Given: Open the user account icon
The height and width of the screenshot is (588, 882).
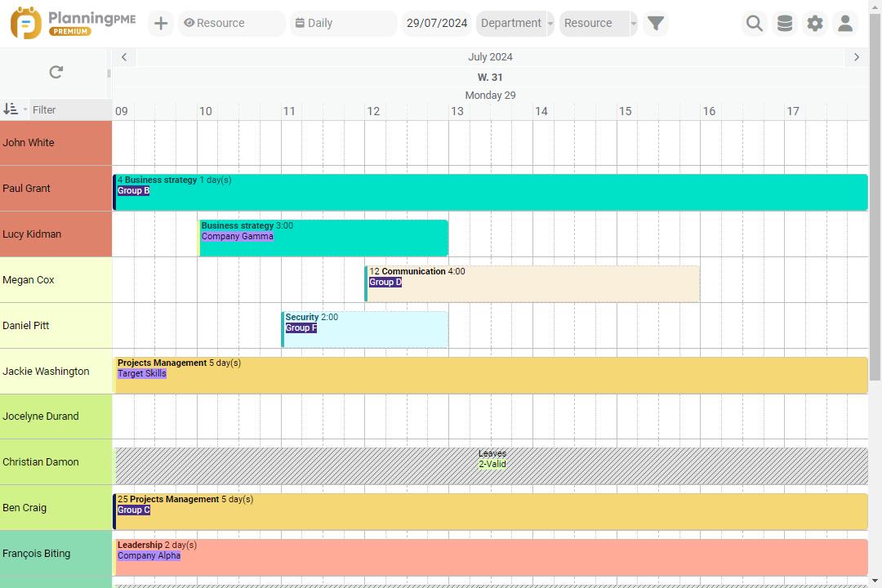Looking at the screenshot, I should click(x=845, y=23).
